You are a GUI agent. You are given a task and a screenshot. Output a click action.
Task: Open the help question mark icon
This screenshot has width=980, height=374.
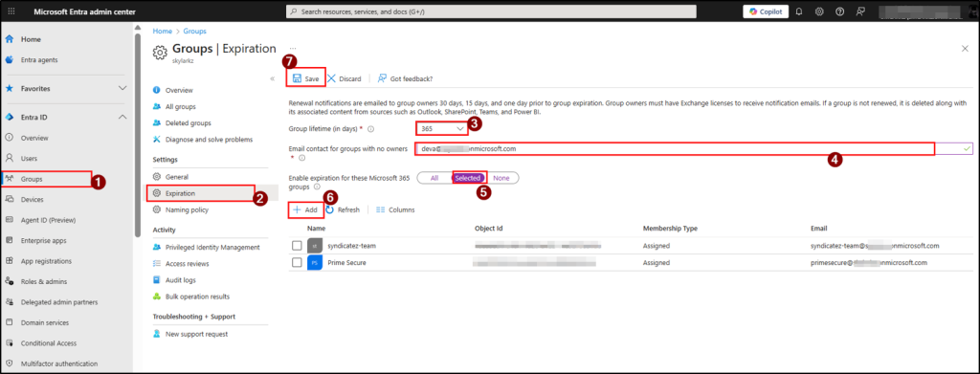point(840,11)
